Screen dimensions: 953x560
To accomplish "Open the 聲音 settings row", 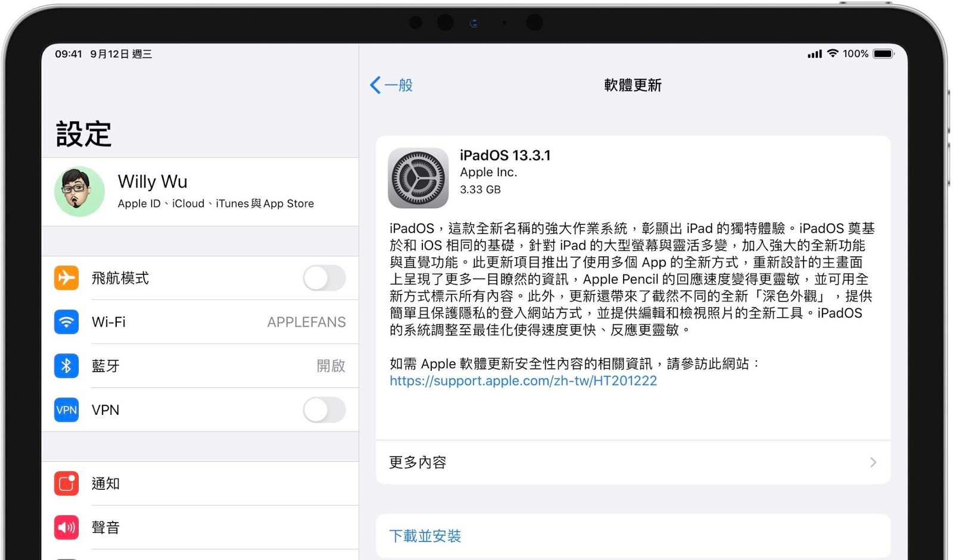I will tap(200, 527).
